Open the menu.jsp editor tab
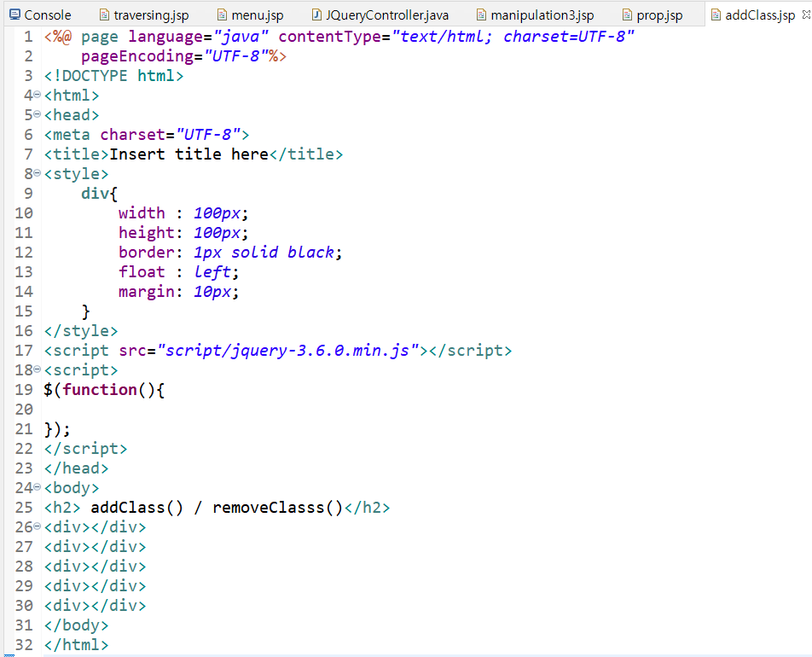Screen dimensions: 812x657 point(250,15)
